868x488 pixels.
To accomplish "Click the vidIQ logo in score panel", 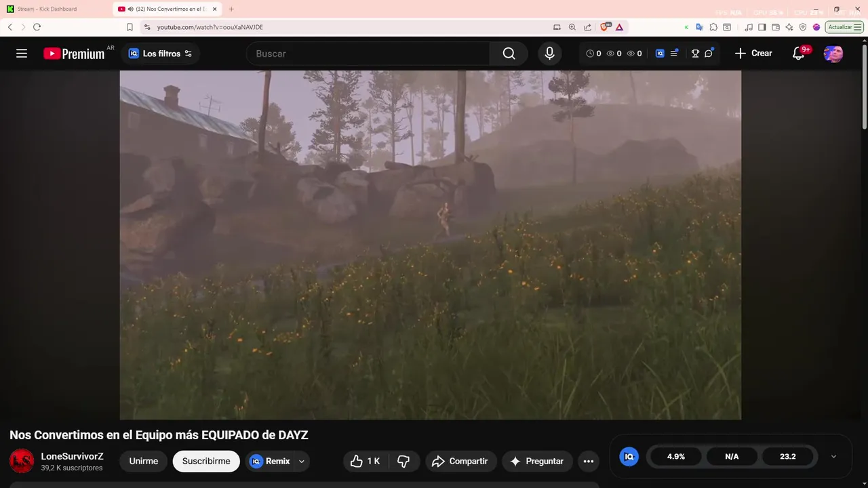I will (x=629, y=456).
